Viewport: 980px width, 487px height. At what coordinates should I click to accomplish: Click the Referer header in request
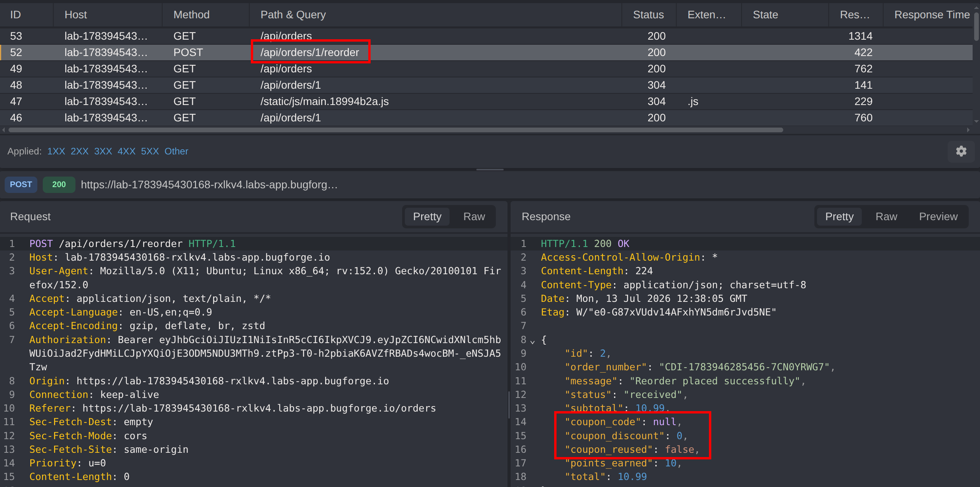click(233, 408)
